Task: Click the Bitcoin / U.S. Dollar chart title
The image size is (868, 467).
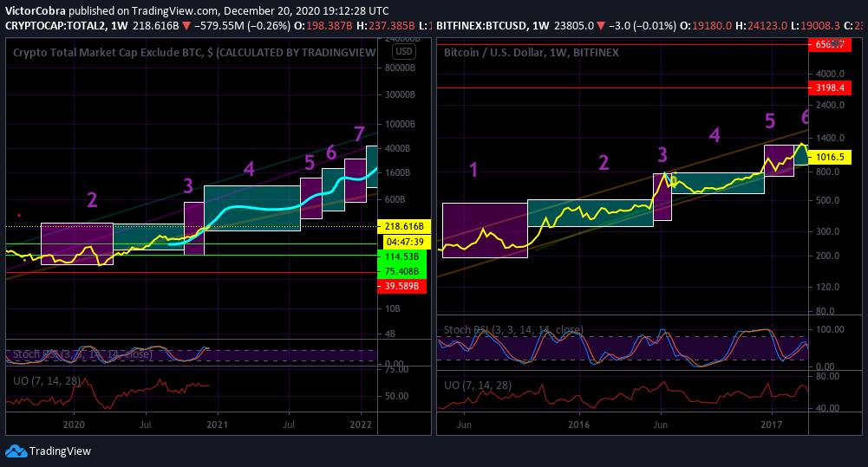Action: coord(531,53)
